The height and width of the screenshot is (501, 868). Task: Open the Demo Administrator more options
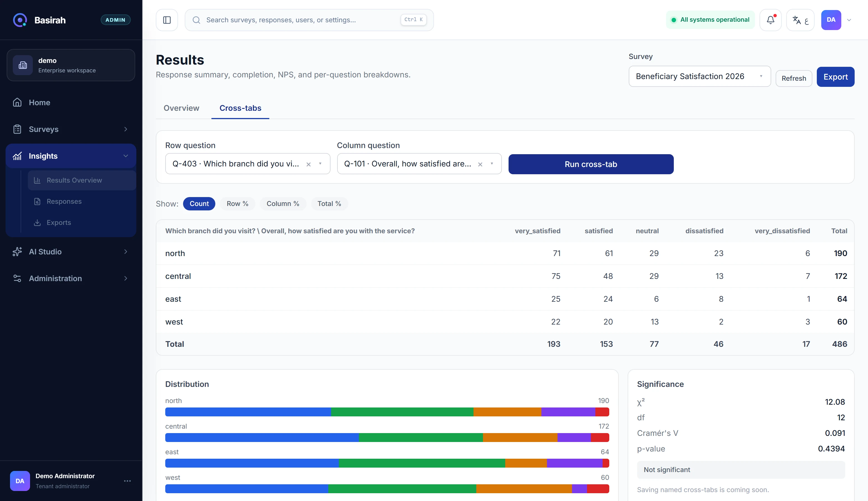tap(127, 481)
